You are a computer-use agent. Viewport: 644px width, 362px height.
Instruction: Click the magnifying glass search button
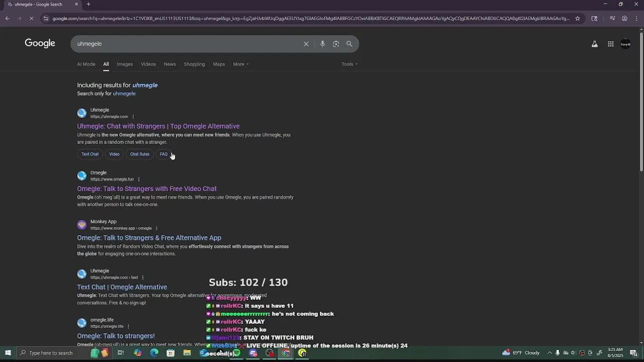point(349,44)
